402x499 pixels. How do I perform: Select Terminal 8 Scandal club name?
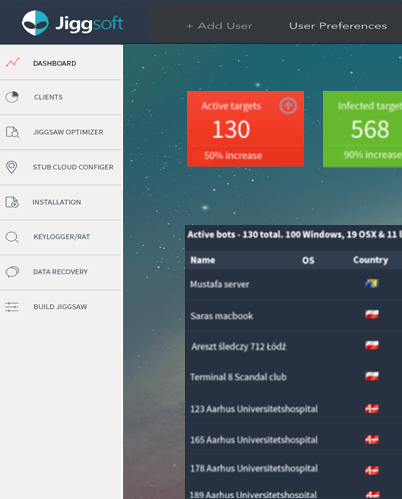(x=238, y=377)
